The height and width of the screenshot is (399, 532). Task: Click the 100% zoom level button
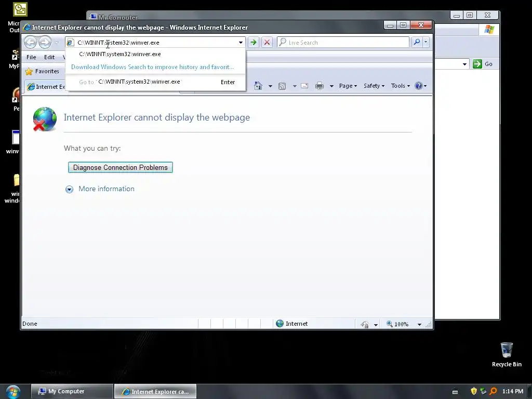[397, 324]
